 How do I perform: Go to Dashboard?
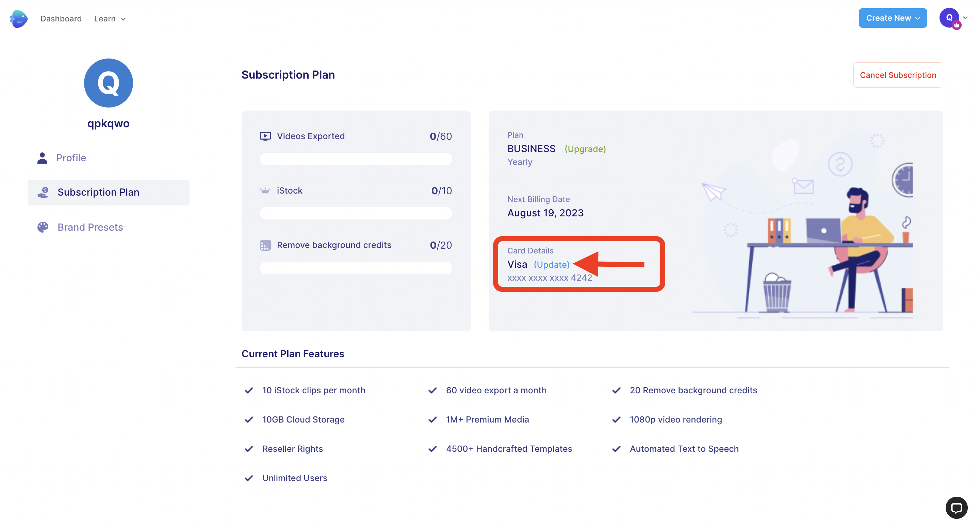pos(61,19)
